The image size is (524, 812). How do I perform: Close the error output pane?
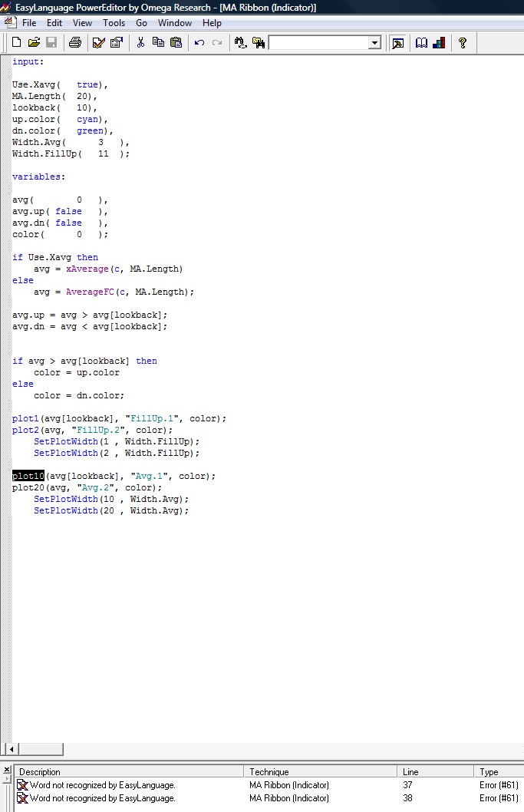point(7,770)
